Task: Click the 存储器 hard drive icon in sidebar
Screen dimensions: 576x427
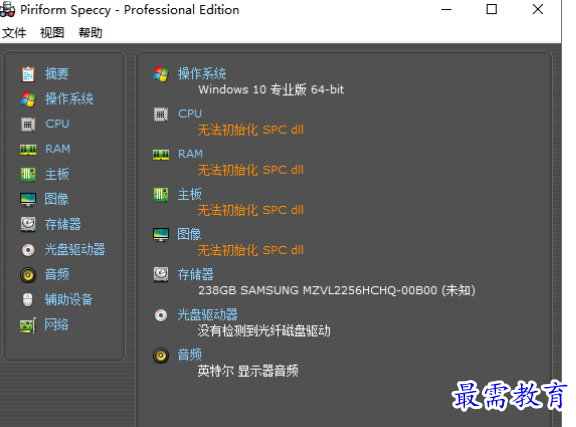Action: 28,224
